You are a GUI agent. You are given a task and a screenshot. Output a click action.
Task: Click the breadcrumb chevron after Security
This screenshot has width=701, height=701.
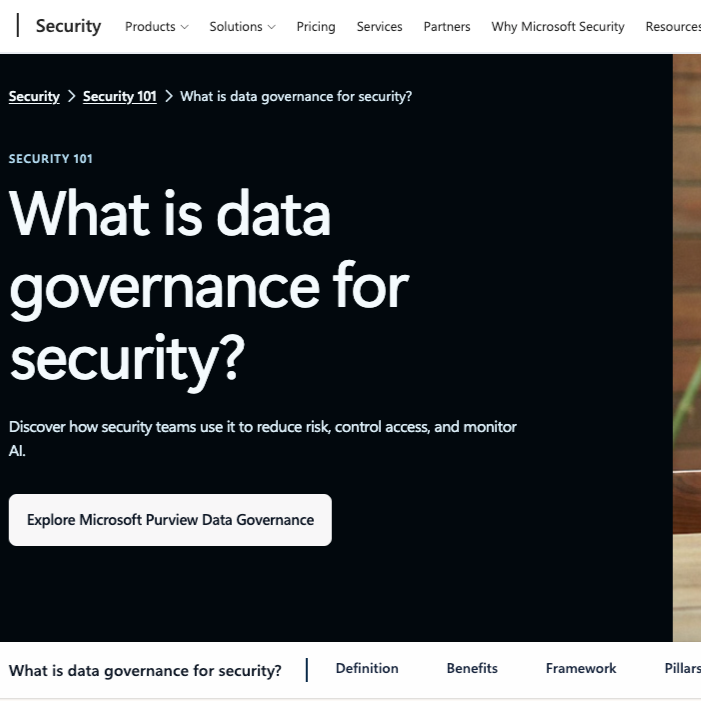click(x=71, y=96)
